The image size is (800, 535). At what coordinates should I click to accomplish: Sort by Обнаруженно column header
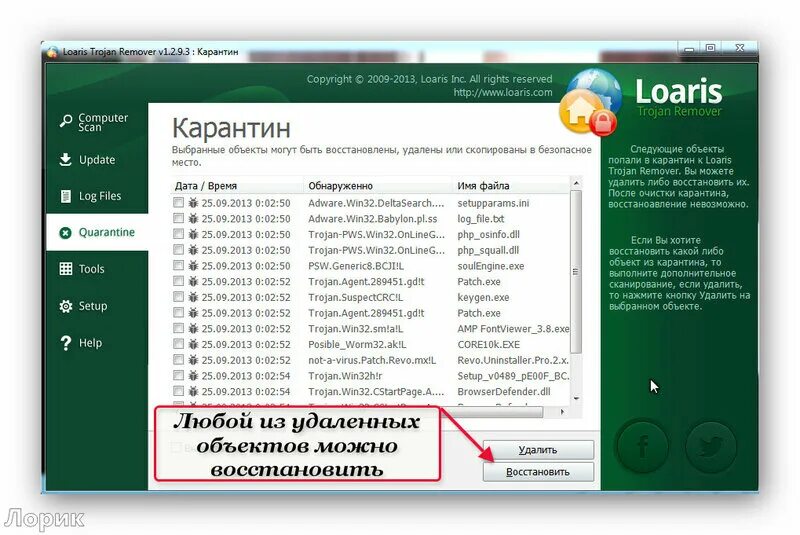pos(378,186)
